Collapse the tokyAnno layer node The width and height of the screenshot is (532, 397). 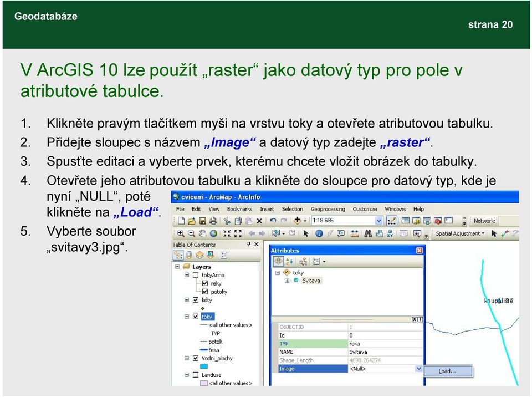pyautogui.click(x=187, y=275)
